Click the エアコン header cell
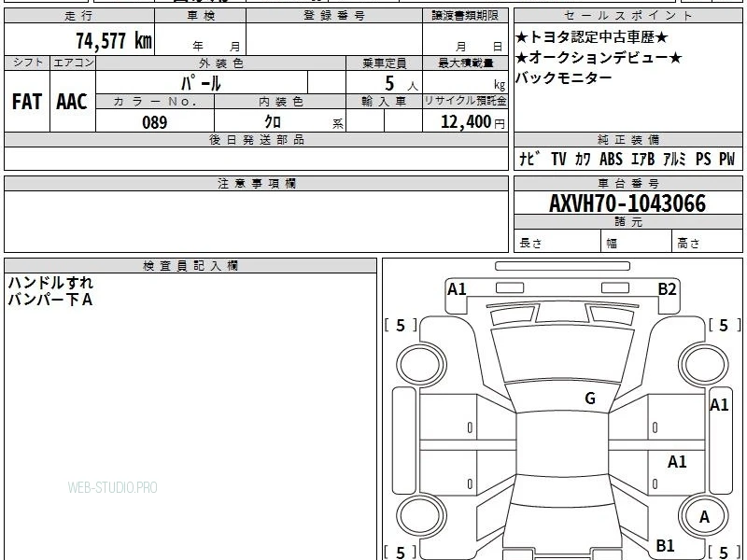747x560 pixels. [x=73, y=63]
